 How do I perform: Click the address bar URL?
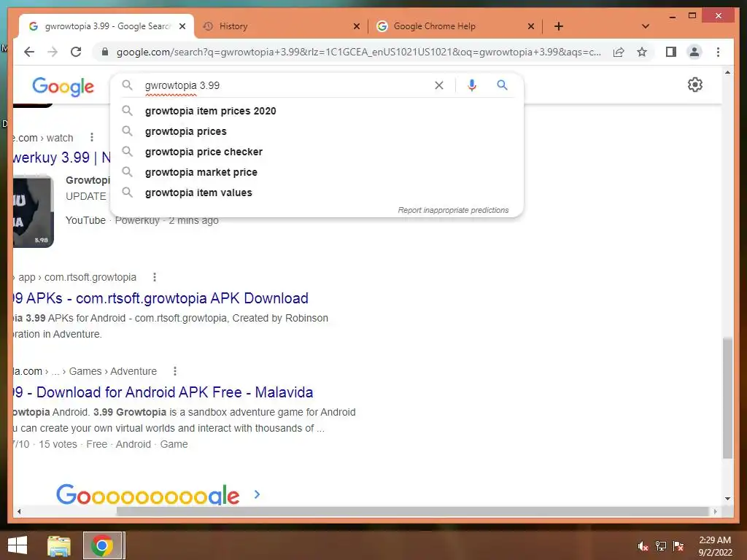(358, 52)
